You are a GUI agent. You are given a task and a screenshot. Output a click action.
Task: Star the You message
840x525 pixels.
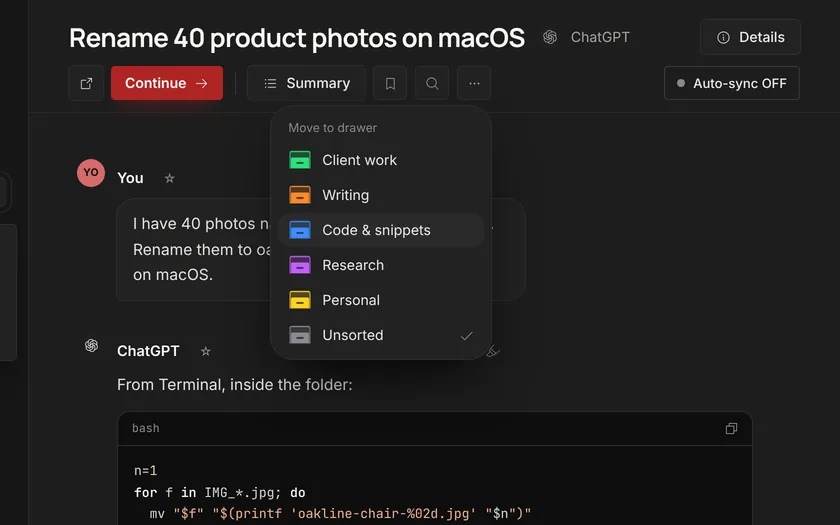tap(169, 178)
